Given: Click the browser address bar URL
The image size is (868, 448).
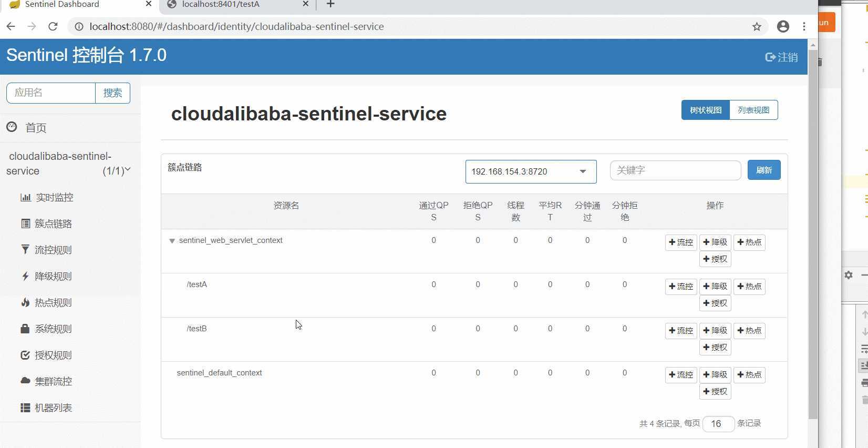Looking at the screenshot, I should 236,26.
